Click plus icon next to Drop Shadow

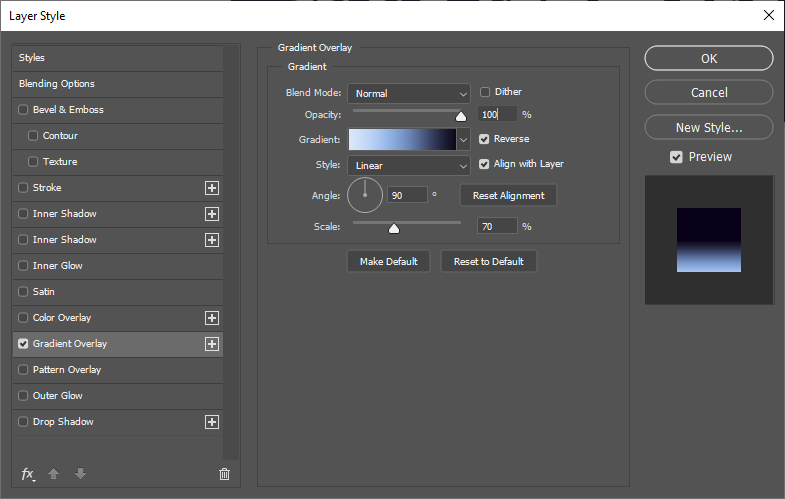(211, 422)
